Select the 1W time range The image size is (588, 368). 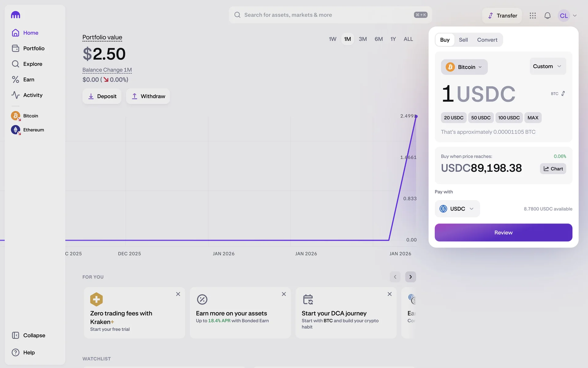pos(332,39)
